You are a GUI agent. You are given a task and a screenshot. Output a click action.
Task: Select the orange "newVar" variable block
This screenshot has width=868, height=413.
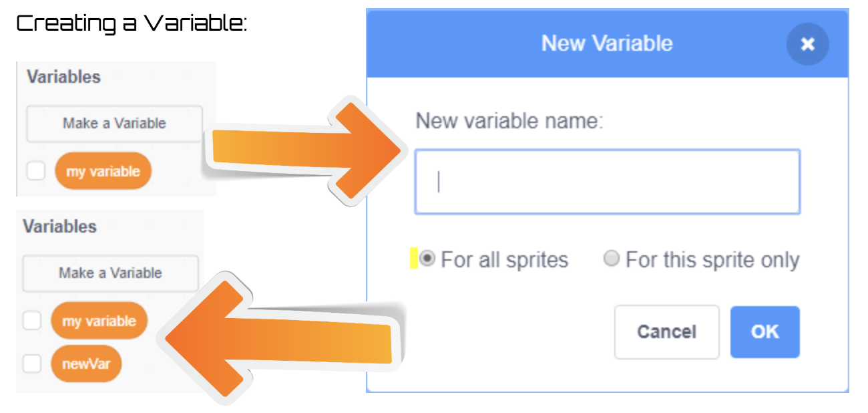pos(87,364)
